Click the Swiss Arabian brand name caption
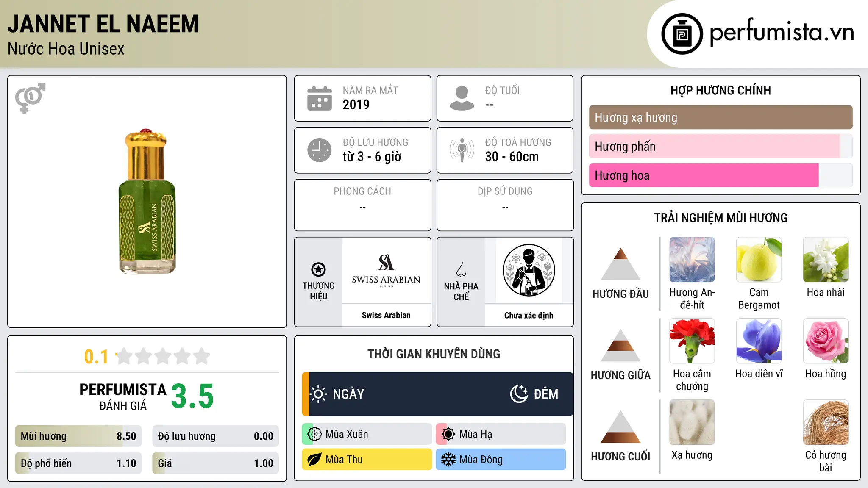 click(x=386, y=315)
